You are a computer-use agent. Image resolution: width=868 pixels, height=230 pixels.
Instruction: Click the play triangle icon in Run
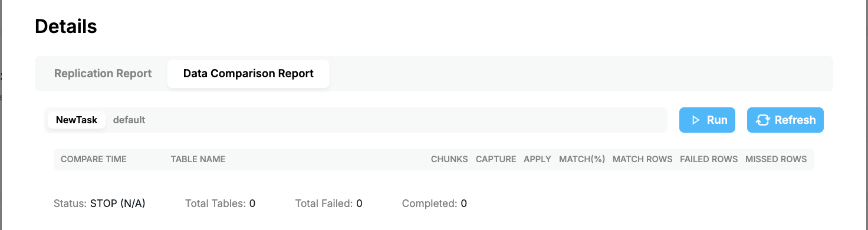[695, 120]
